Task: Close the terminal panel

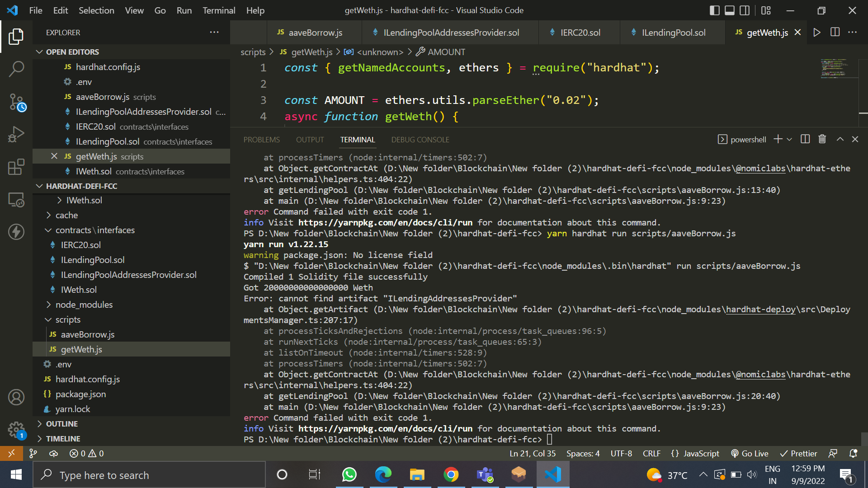Action: [855, 139]
